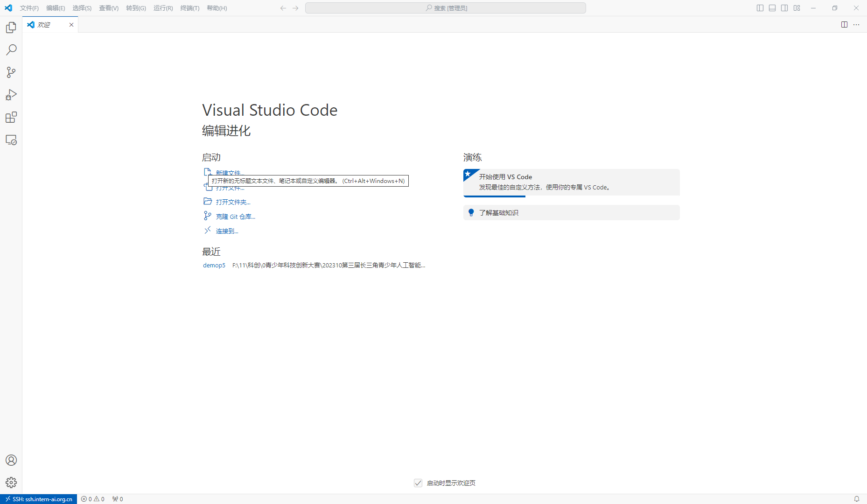The height and width of the screenshot is (504, 867).
Task: Click the 打开文件夹... link
Action: coord(233,202)
